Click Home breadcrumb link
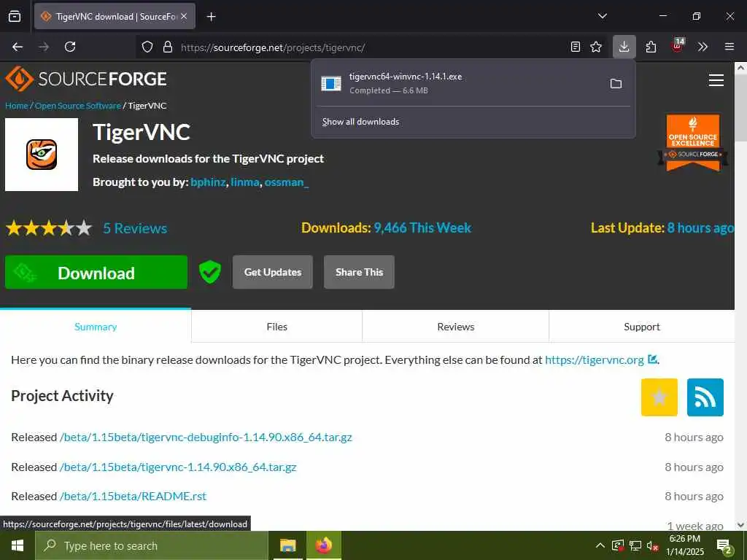The width and height of the screenshot is (747, 560). pos(17,106)
